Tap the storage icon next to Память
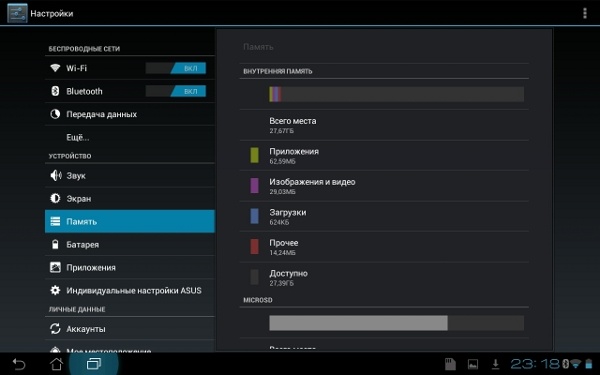Image resolution: width=600 pixels, height=375 pixels. [55, 221]
